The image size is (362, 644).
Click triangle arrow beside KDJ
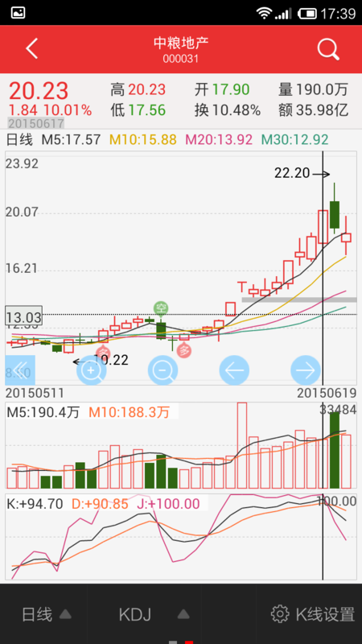(183, 614)
